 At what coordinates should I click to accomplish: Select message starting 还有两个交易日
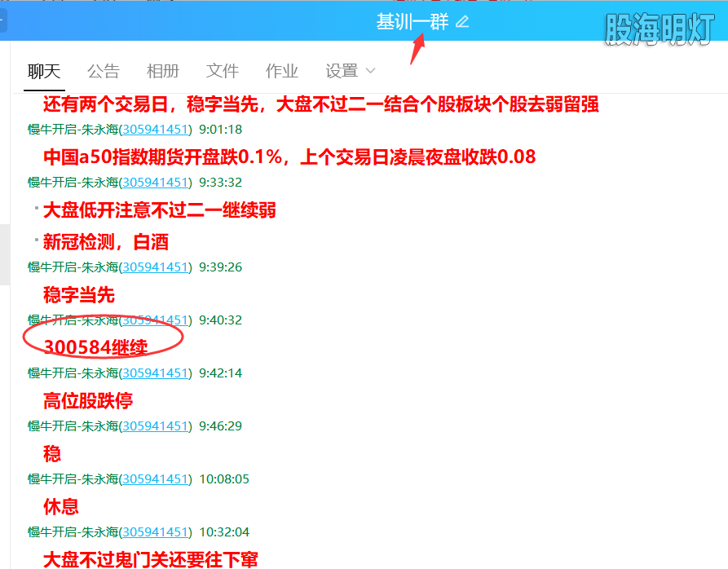click(x=321, y=104)
